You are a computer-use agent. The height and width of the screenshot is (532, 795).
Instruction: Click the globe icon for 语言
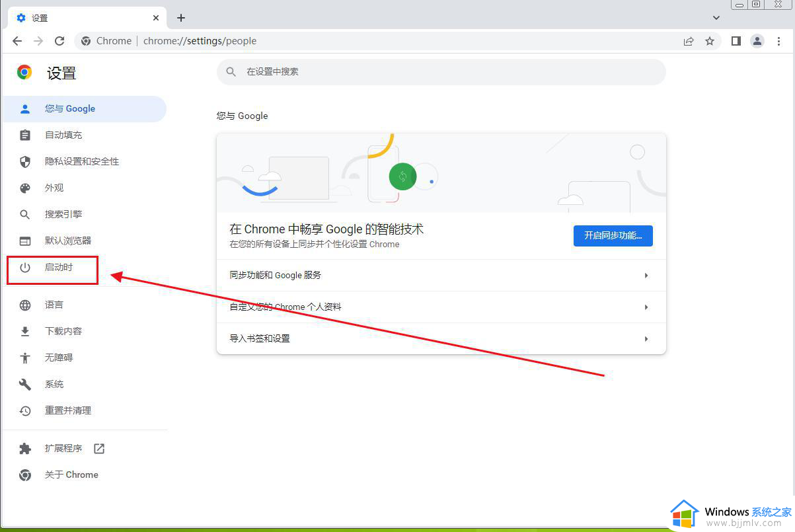(25, 305)
